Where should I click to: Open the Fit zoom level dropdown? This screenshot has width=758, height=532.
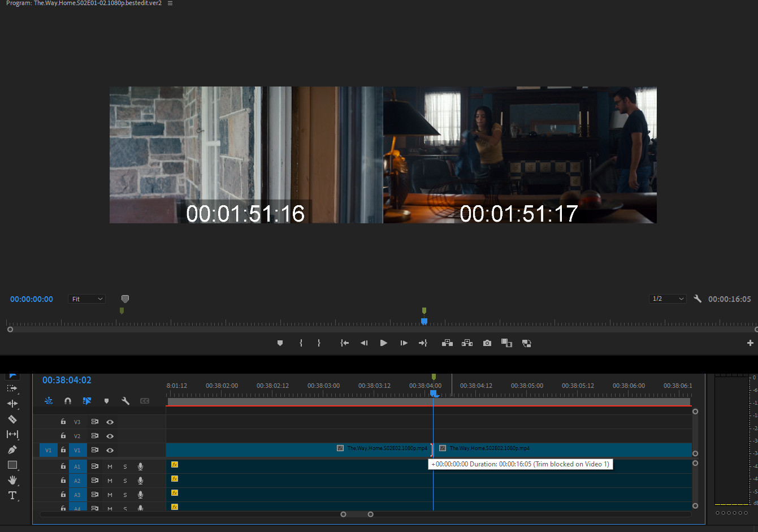pyautogui.click(x=87, y=299)
